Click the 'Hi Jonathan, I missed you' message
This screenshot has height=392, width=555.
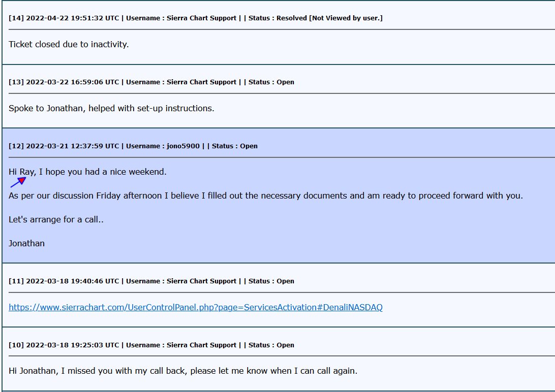183,371
